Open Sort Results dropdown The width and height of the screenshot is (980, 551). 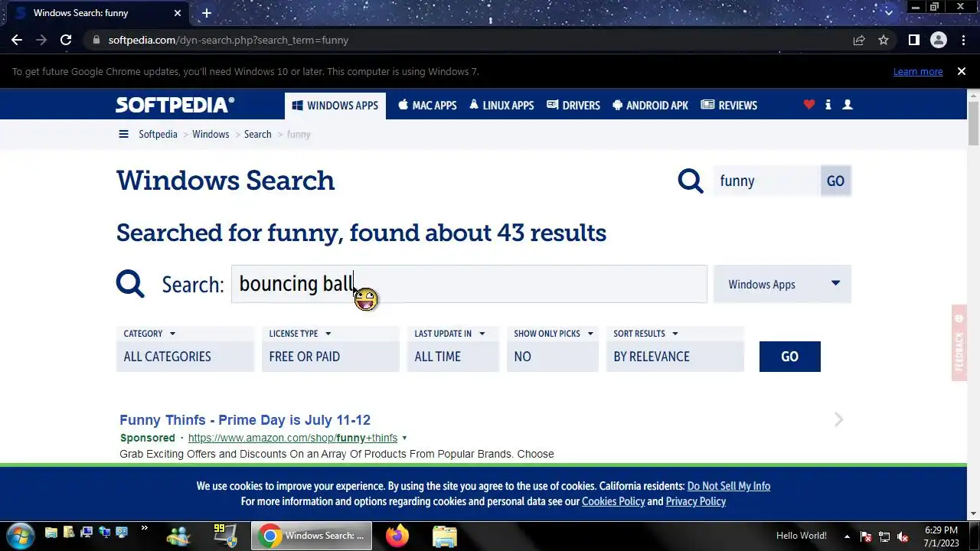point(675,348)
